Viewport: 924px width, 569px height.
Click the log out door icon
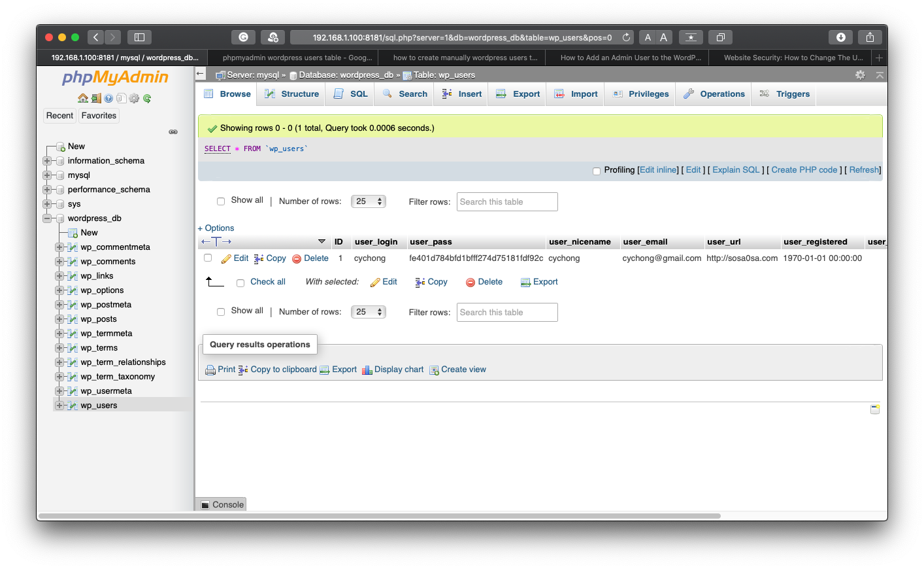click(x=96, y=98)
